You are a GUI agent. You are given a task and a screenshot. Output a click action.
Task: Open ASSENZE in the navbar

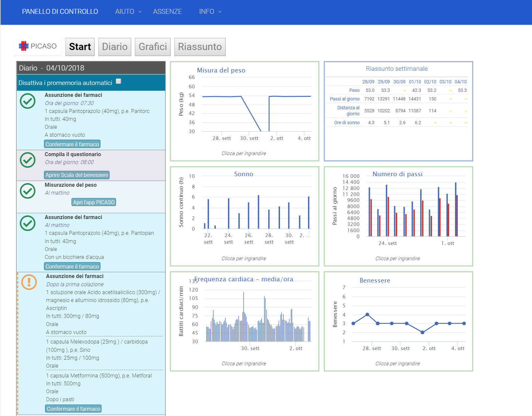167,12
